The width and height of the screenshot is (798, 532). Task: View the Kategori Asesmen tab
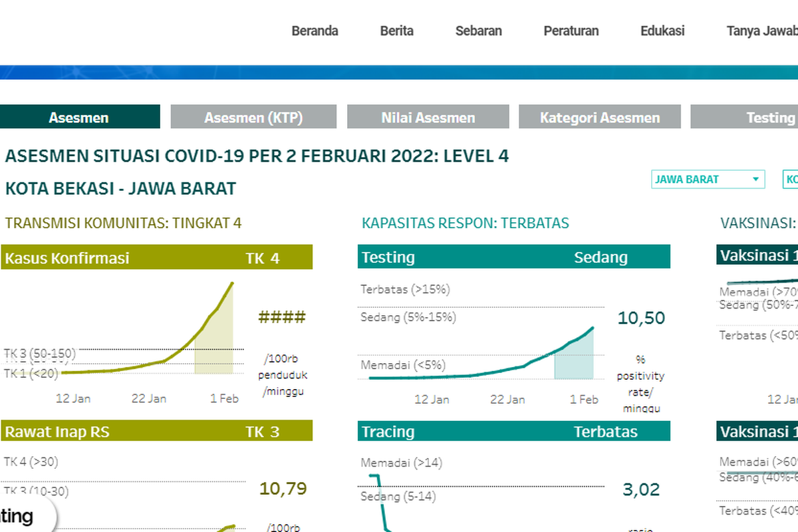tap(599, 116)
